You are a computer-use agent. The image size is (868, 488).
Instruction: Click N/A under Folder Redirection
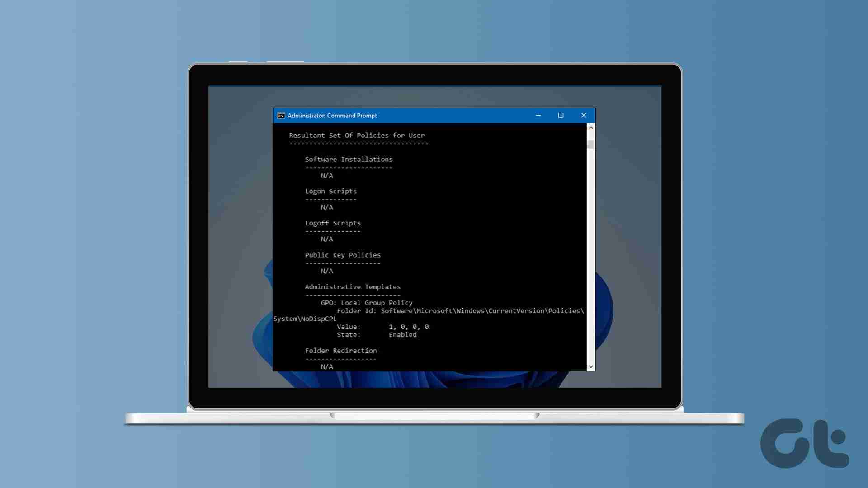click(326, 366)
